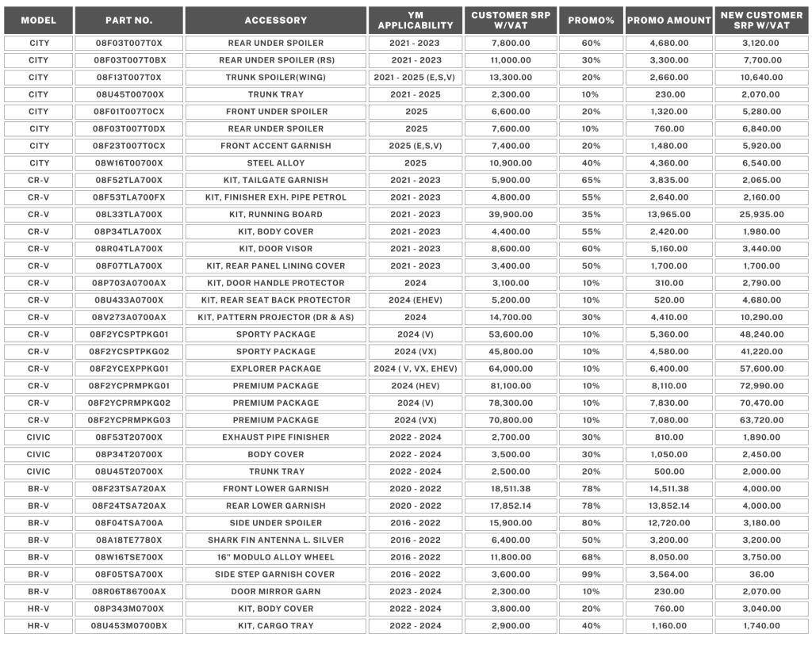Select the Side Step Garnish Cover cell

pyautogui.click(x=276, y=575)
